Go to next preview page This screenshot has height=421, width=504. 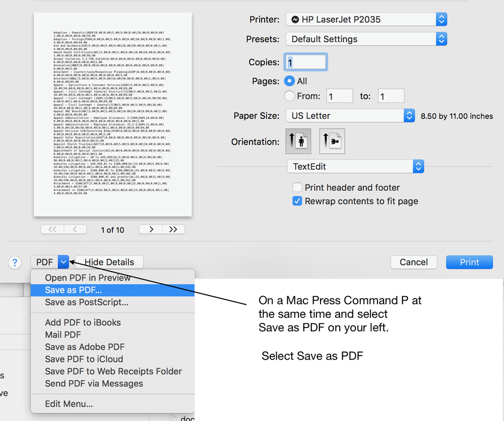(151, 229)
